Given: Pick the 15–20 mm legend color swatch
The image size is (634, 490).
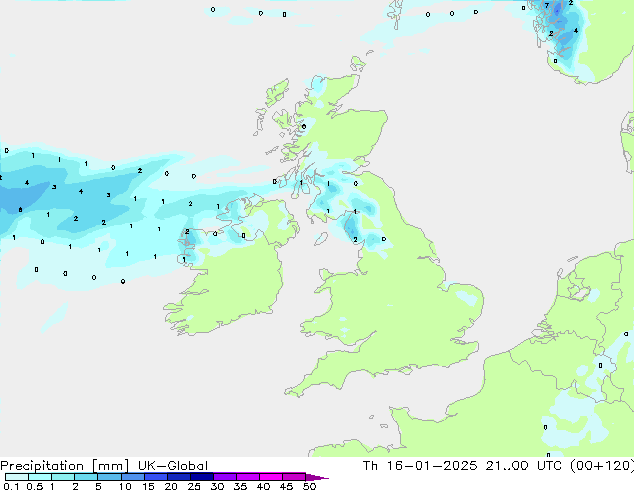Looking at the screenshot, I should [155, 477].
